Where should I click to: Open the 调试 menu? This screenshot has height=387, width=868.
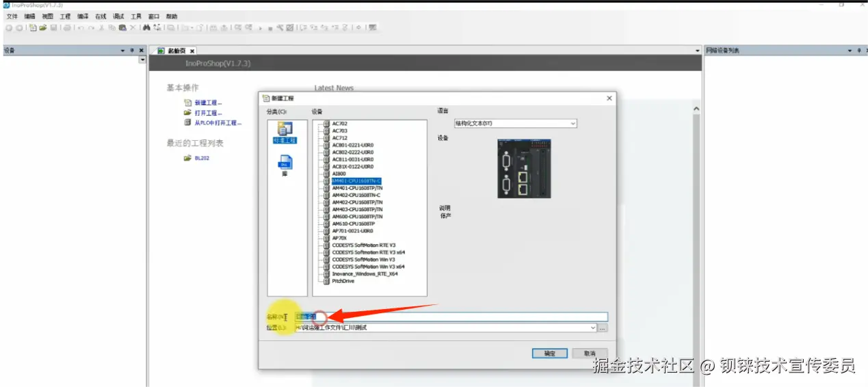(x=118, y=16)
